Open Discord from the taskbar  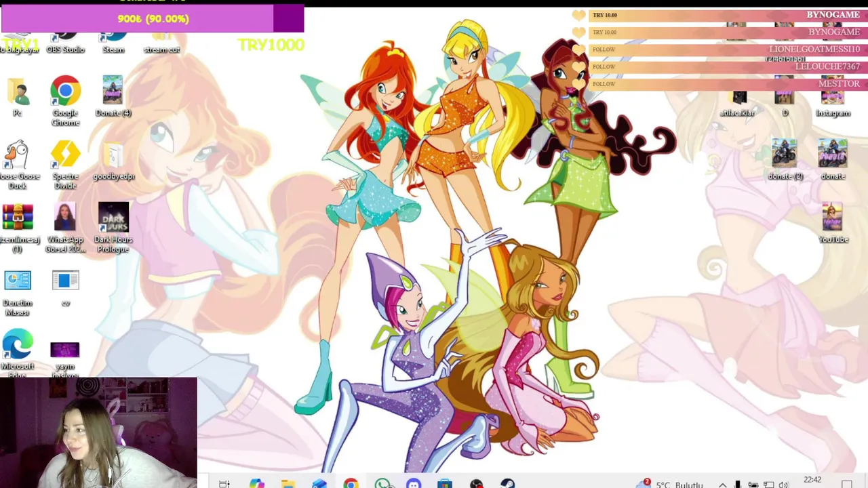coord(414,483)
